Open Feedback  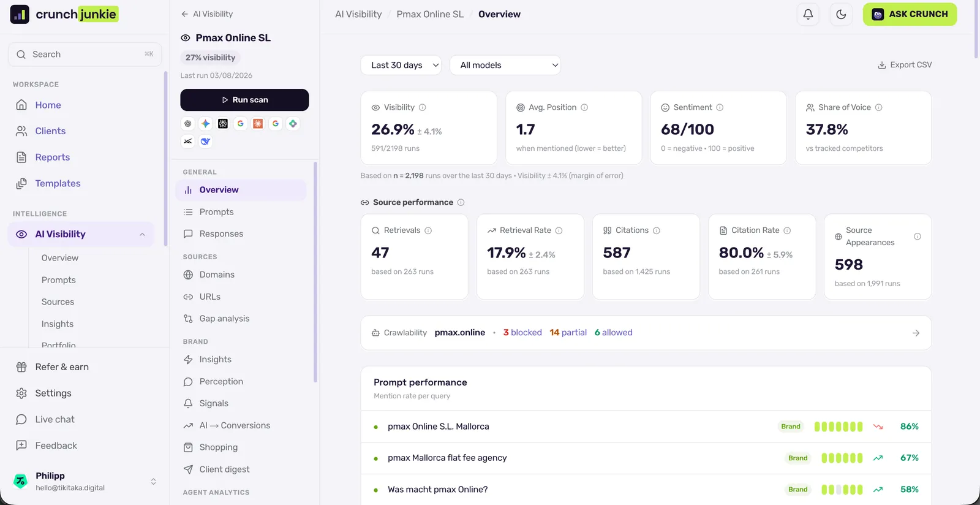tap(56, 446)
